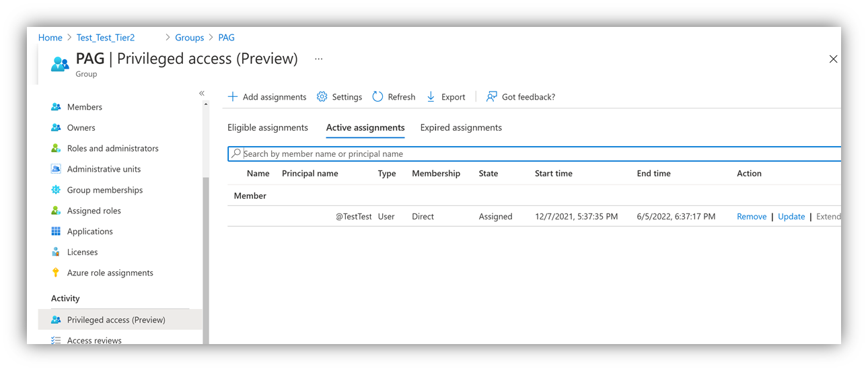This screenshot has height=371, width=868.
Task: Open the ellipsis more options menu
Action: [x=319, y=59]
